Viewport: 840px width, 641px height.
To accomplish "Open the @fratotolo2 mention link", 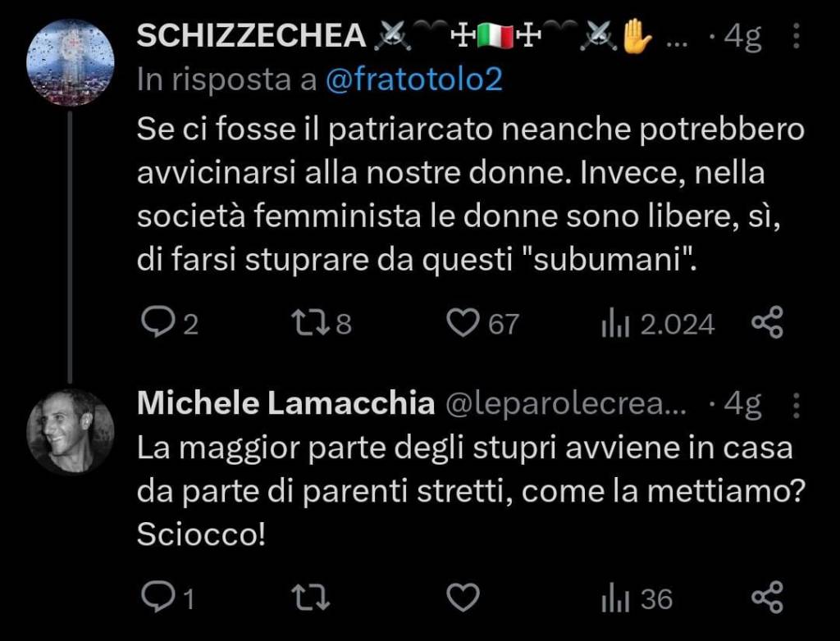I will (414, 80).
